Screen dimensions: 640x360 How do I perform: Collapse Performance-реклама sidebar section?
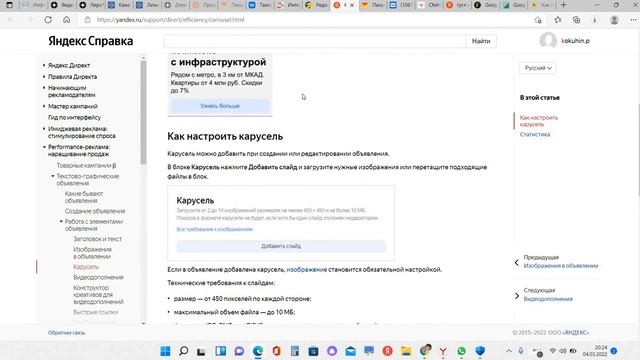[44, 147]
